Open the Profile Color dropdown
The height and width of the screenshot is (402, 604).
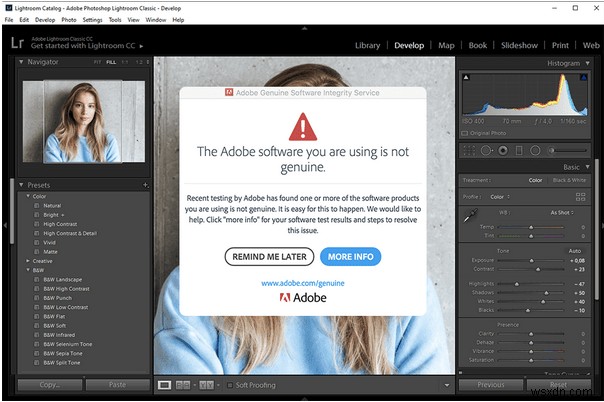[x=500, y=197]
